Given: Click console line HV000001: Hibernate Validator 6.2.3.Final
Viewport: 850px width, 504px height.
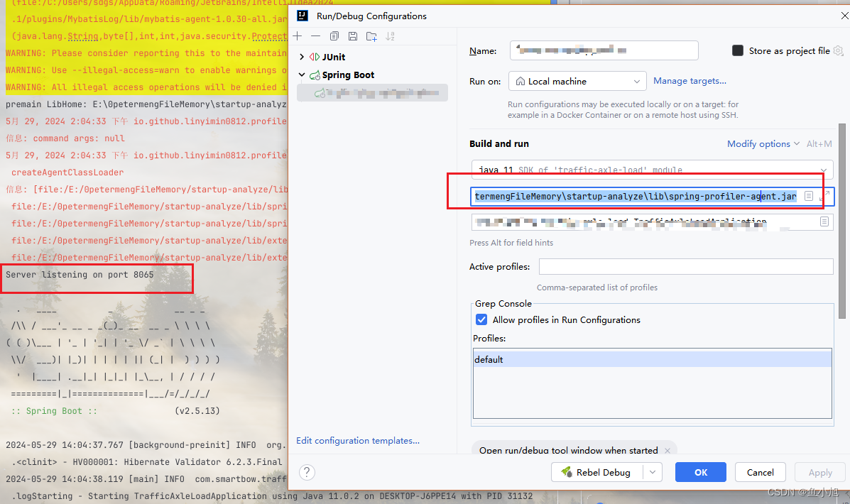Looking at the screenshot, I should (x=146, y=461).
